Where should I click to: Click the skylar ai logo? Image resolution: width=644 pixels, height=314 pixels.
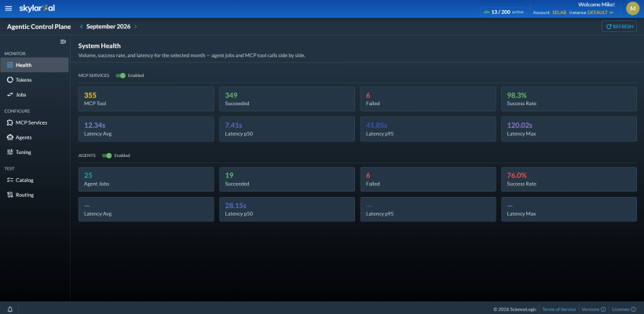[x=37, y=8]
